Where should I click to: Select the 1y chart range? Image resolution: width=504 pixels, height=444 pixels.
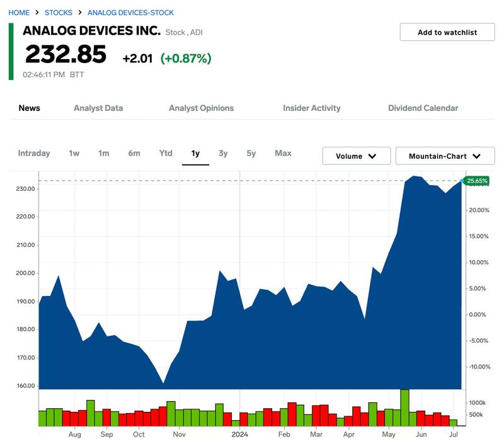[x=195, y=153]
